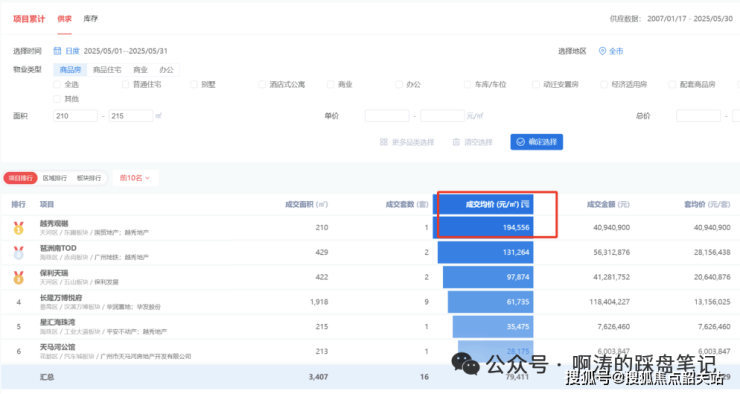Switch to 板块排行 ranking view
This screenshot has height=394, width=740.
(89, 178)
